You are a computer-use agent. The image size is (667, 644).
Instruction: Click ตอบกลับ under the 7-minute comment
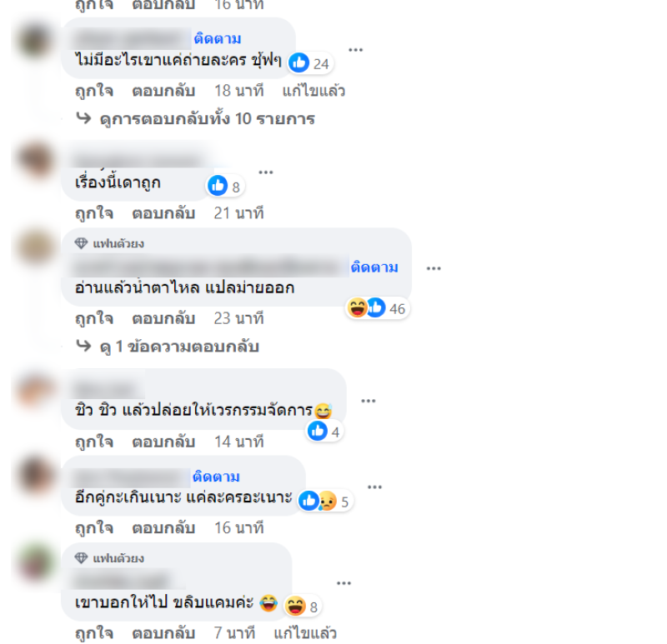[163, 633]
